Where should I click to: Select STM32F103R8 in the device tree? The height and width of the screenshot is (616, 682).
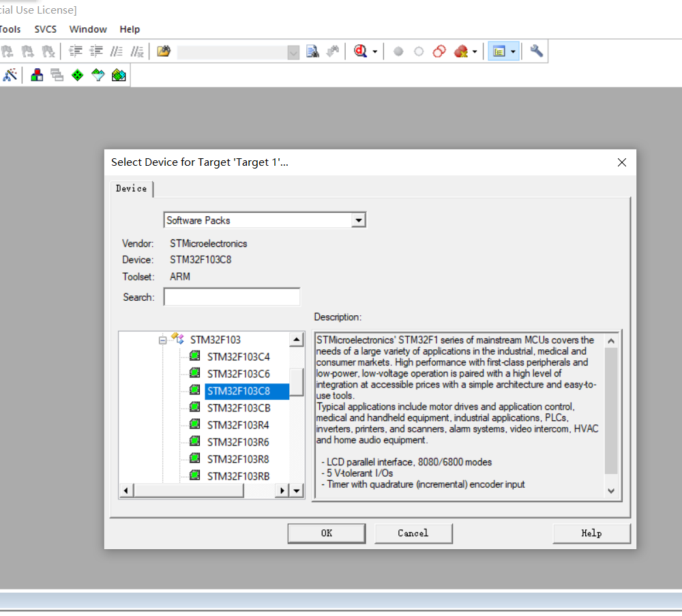pyautogui.click(x=238, y=459)
